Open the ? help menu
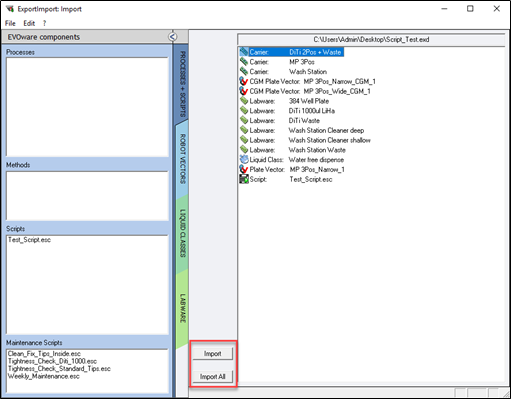The width and height of the screenshot is (511, 399). [45, 23]
